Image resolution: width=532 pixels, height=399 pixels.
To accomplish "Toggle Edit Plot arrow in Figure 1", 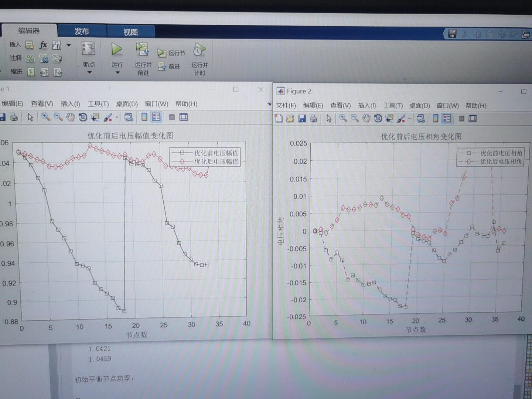I will point(30,117).
